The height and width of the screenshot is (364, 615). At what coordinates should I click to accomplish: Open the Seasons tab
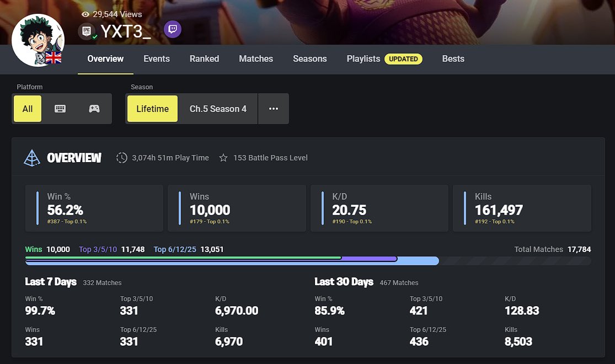(x=310, y=59)
